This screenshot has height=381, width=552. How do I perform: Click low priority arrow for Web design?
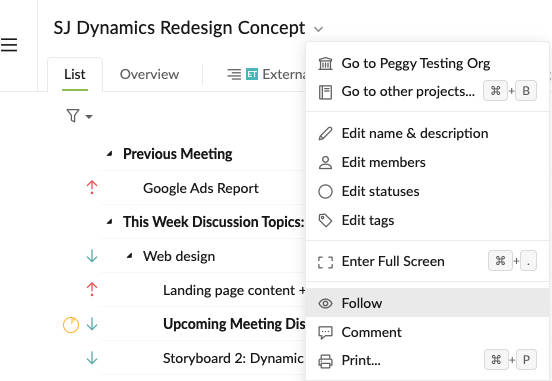[92, 256]
